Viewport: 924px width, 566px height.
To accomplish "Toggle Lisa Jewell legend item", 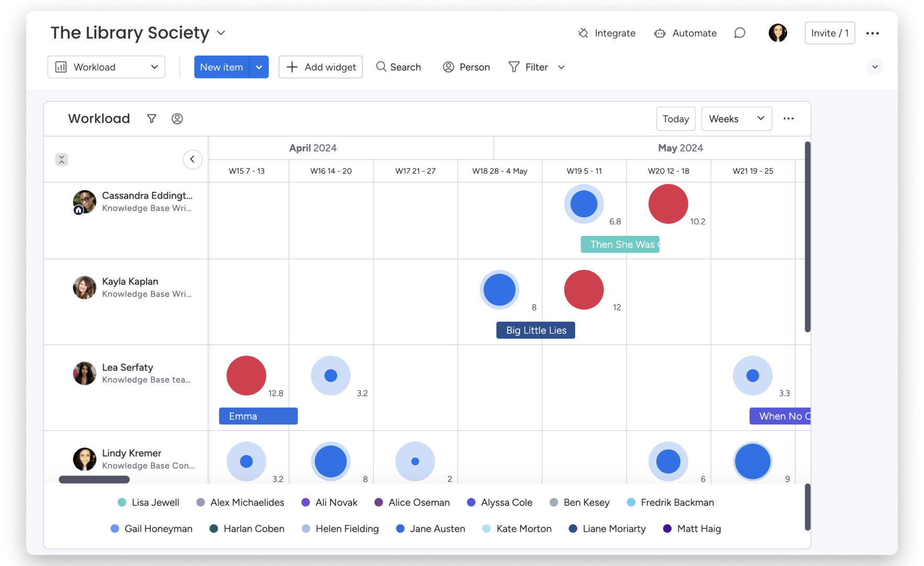I will point(149,502).
